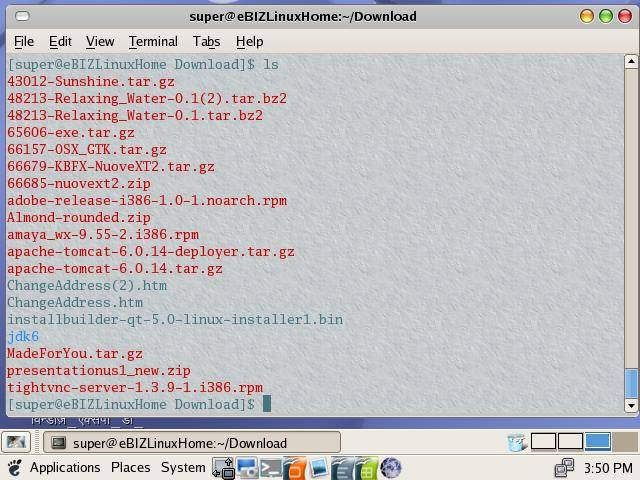The width and height of the screenshot is (640, 480).
Task: Launch the terminal icon in the panel
Action: point(271,468)
